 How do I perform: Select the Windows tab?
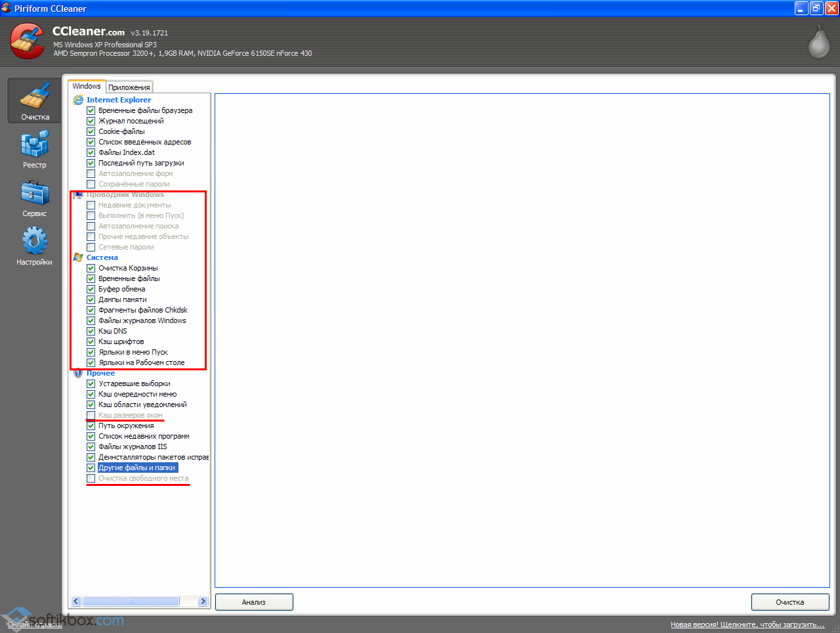pyautogui.click(x=87, y=86)
